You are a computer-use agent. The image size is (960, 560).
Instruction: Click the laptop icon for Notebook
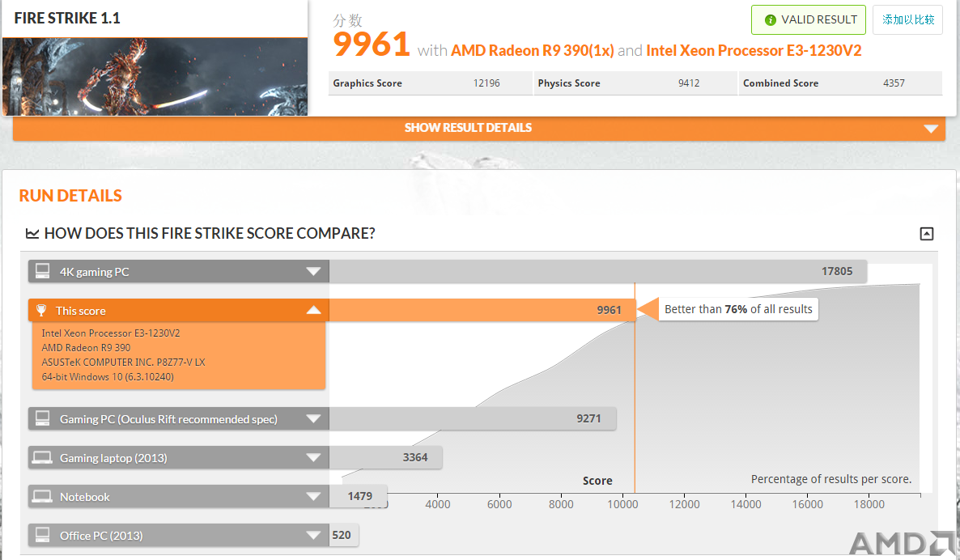tap(42, 496)
